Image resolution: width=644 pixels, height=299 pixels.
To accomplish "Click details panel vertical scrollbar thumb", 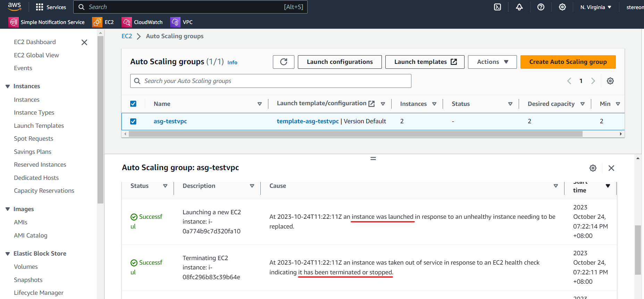I will [638, 250].
